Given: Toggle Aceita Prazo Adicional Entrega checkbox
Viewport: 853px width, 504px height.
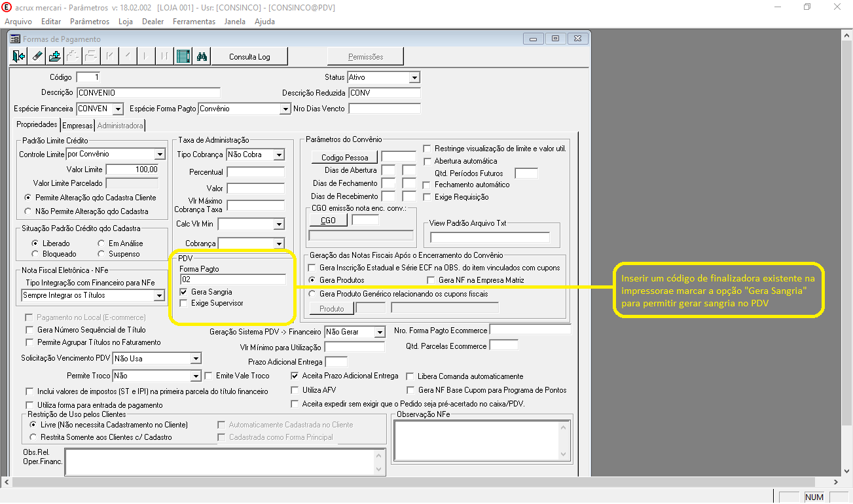Looking at the screenshot, I should (x=295, y=376).
